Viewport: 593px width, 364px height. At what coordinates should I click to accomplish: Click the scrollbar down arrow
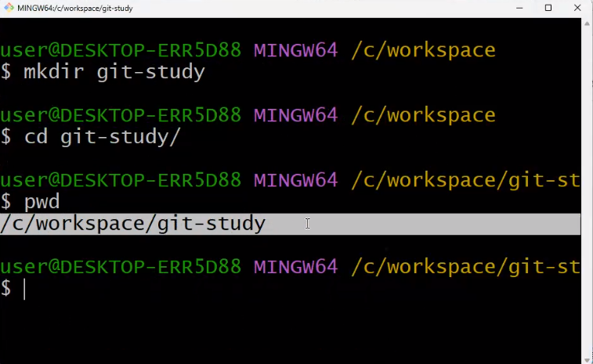(x=587, y=360)
